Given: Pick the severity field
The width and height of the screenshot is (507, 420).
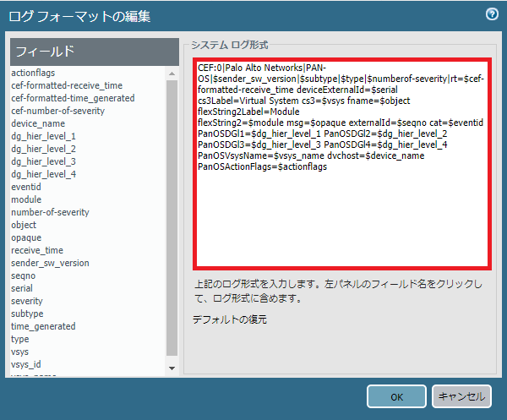Looking at the screenshot, I should pos(27,301).
